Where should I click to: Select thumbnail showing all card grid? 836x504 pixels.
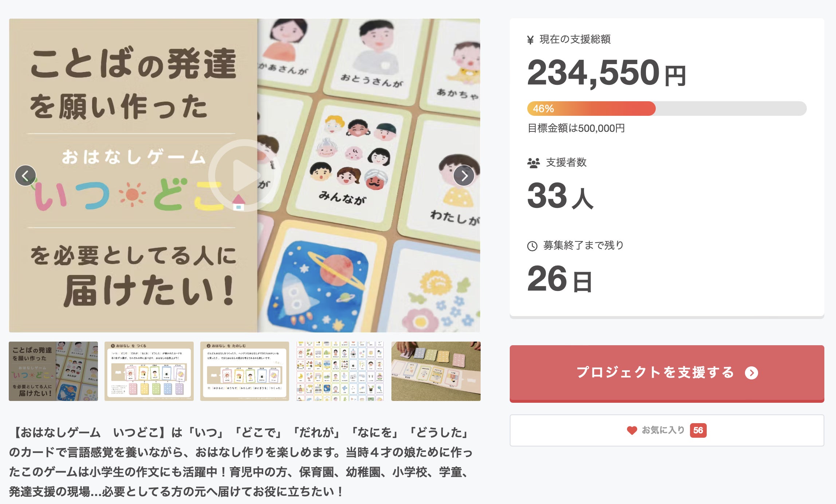[340, 371]
